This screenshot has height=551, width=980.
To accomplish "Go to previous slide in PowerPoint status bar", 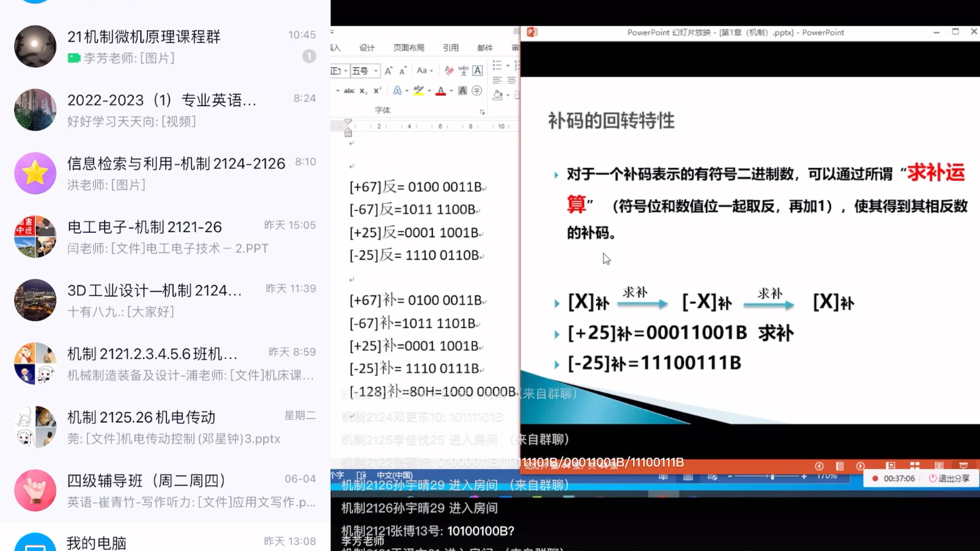I will 819,466.
